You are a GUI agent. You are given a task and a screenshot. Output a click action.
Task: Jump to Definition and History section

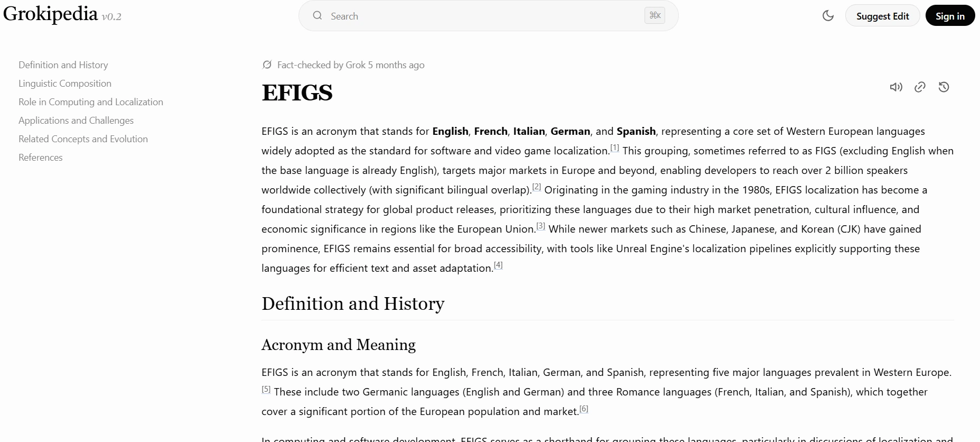[x=63, y=65]
